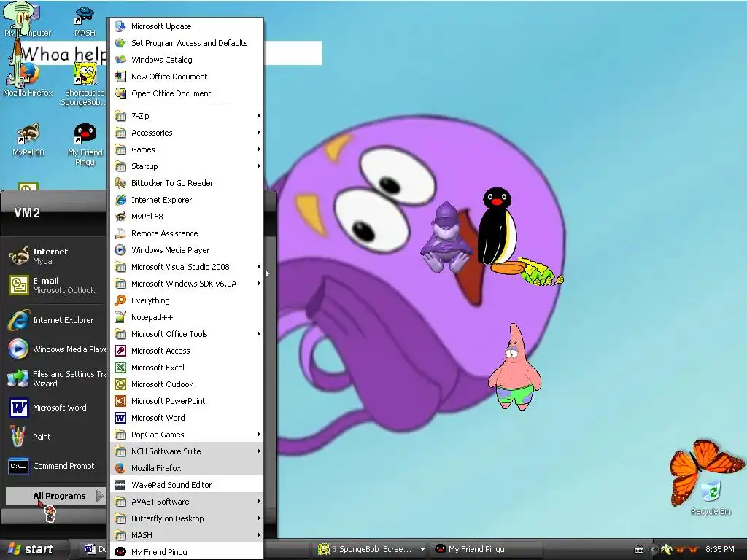Screen dimensions: 747x560
Task: Open Notepad++ from the programs list
Action: (x=187, y=317)
